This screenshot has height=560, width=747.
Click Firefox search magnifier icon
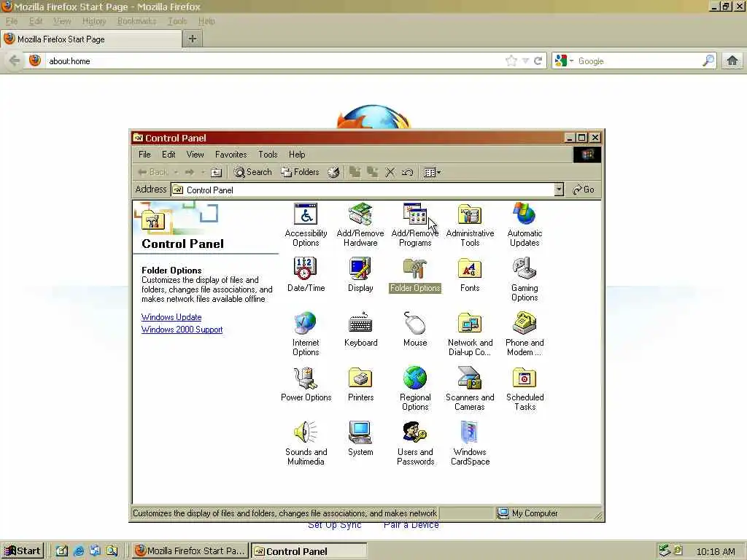[708, 61]
